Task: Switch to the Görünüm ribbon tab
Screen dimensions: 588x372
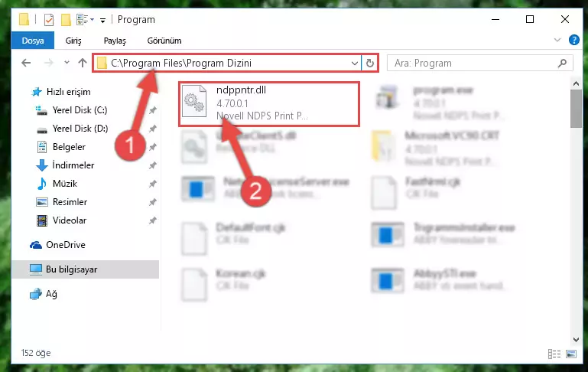Action: [x=164, y=41]
